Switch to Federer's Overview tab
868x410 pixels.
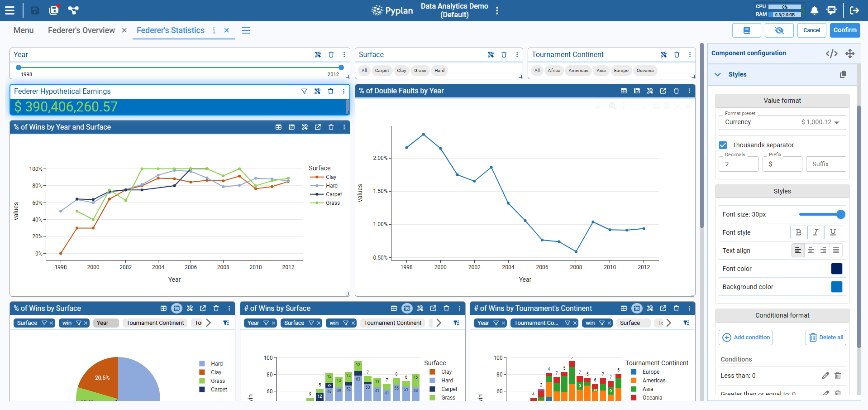click(x=81, y=30)
